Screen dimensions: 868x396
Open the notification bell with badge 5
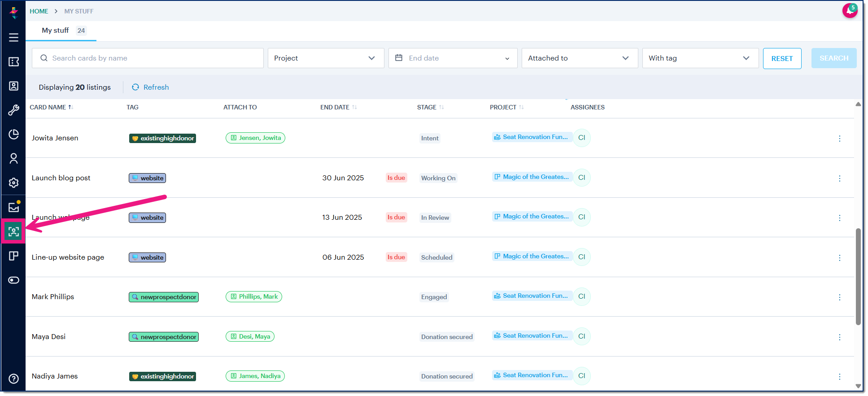tap(850, 10)
